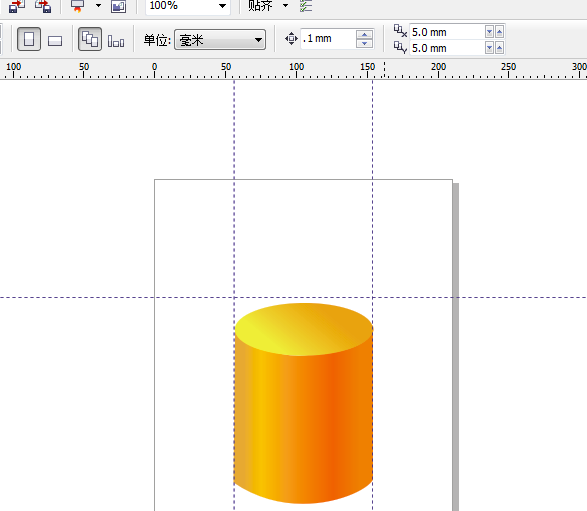Open the application launcher icon

coord(77,6)
